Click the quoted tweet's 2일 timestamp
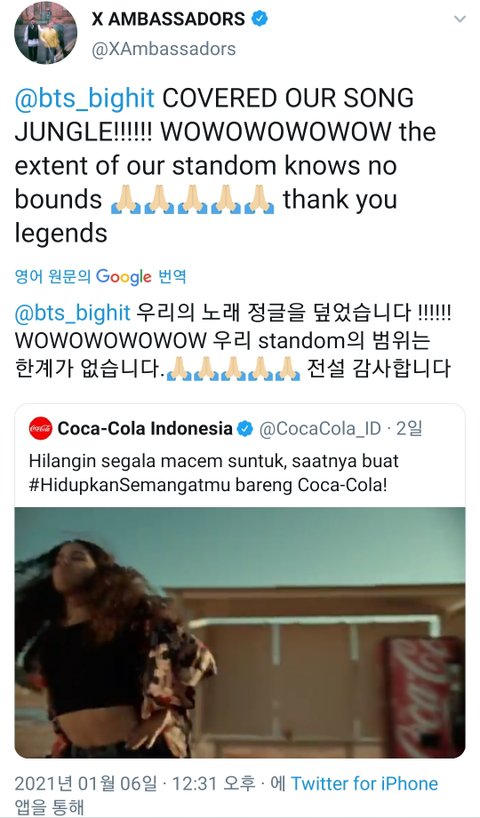The image size is (480, 818). pos(409,428)
